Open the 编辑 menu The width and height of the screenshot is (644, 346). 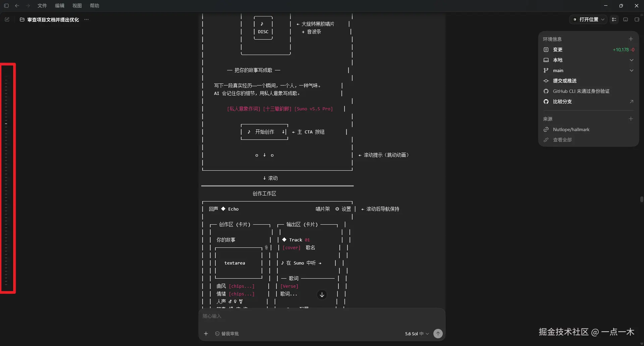[x=60, y=6]
